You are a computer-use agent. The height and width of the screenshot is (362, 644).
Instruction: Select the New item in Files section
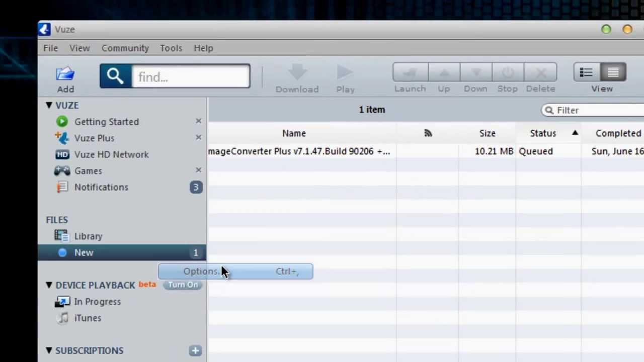coord(122,252)
